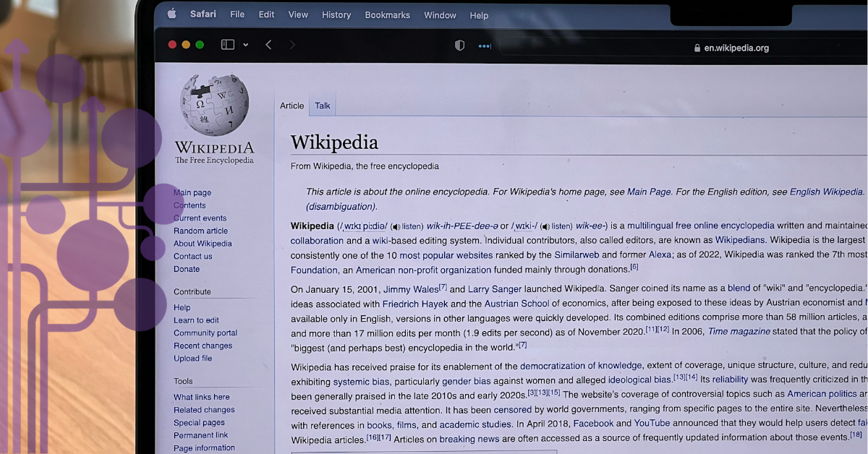Switch to the Talk tab
The height and width of the screenshot is (454, 868).
323,106
